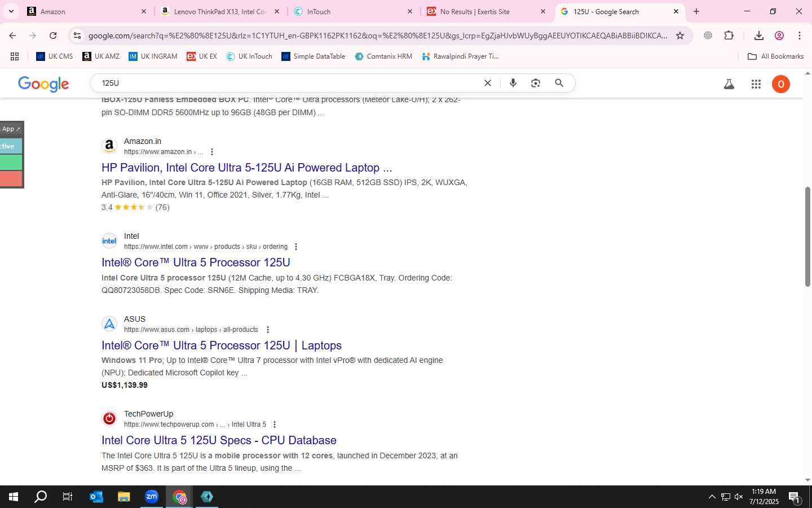The height and width of the screenshot is (508, 812).
Task: Open Outlook from the taskbar
Action: [96, 497]
